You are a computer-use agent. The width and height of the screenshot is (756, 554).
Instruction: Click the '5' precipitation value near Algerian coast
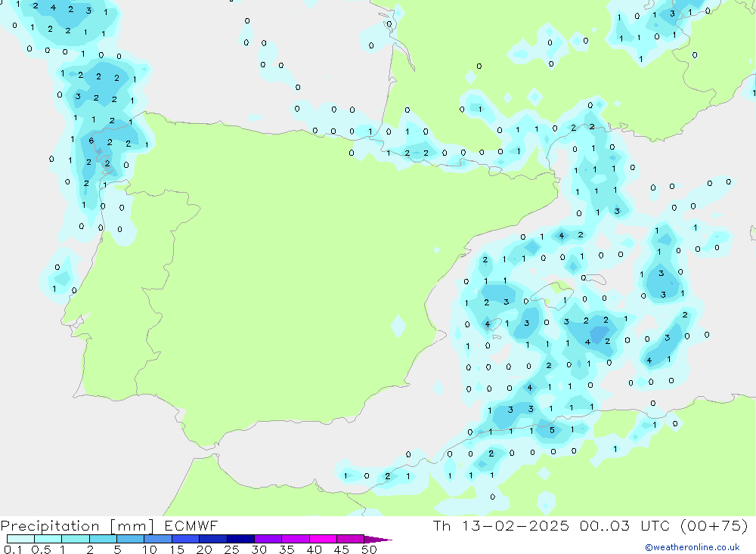552,431
